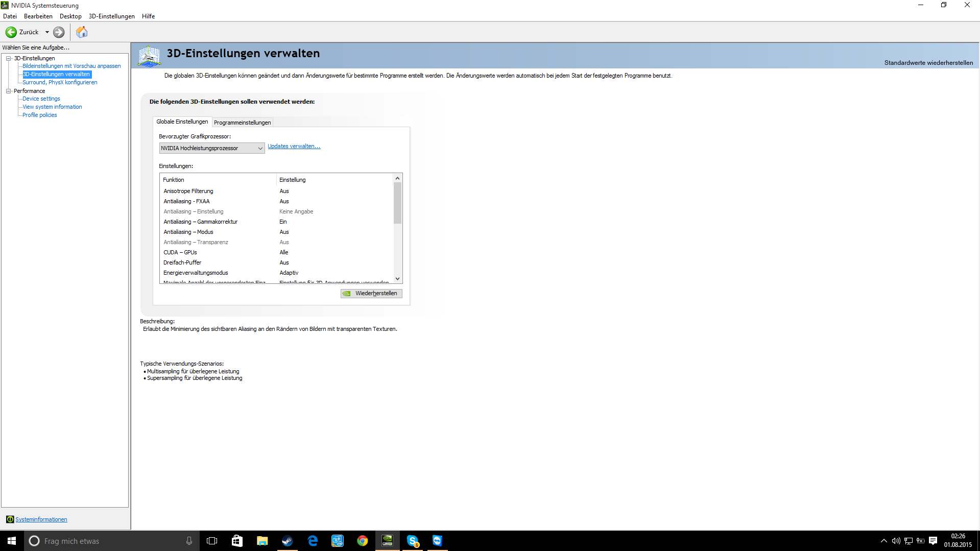Select the Dreifach-Puffer row
This screenshot has height=551, width=980.
click(x=277, y=262)
